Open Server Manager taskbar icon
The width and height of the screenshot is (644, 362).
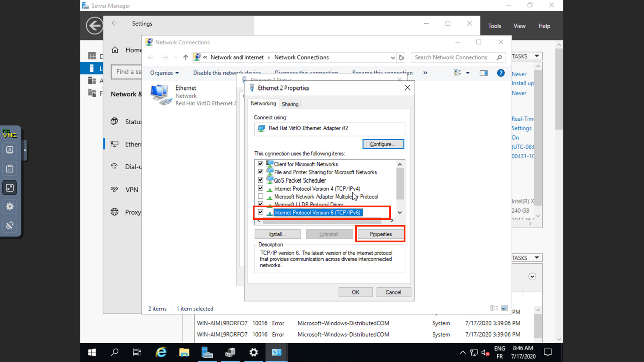tap(207, 352)
